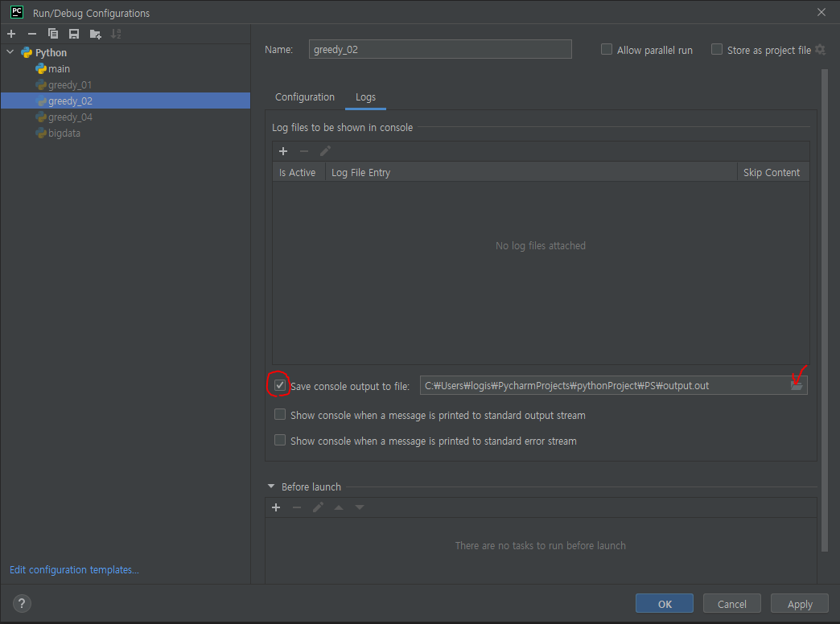
Task: Collapse the Python configurations group
Action: pos(10,52)
